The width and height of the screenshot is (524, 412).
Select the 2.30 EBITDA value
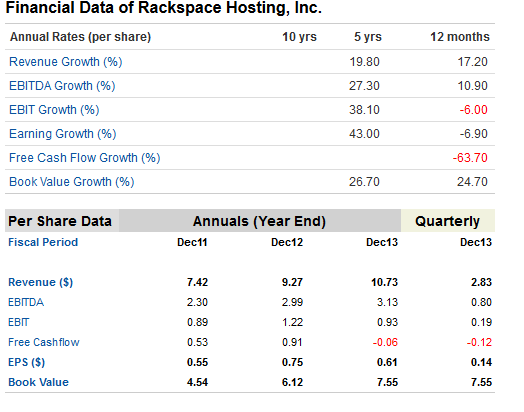tap(197, 302)
